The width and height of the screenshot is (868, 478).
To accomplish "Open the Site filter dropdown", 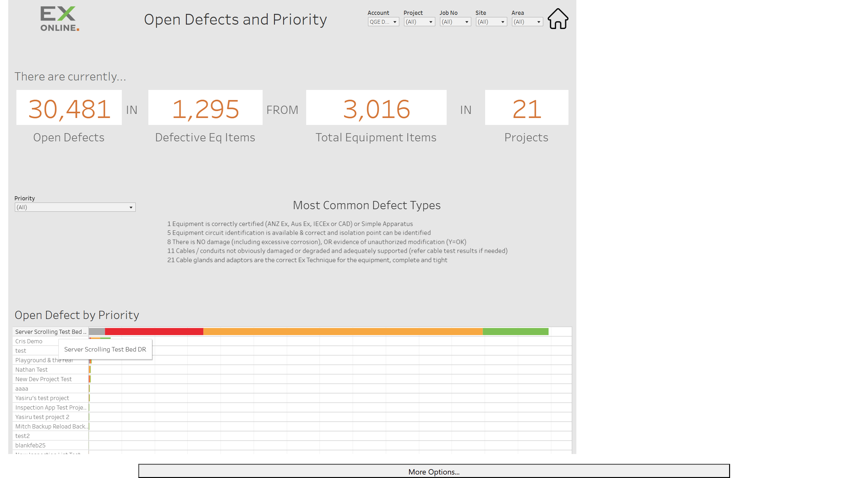I will 491,22.
